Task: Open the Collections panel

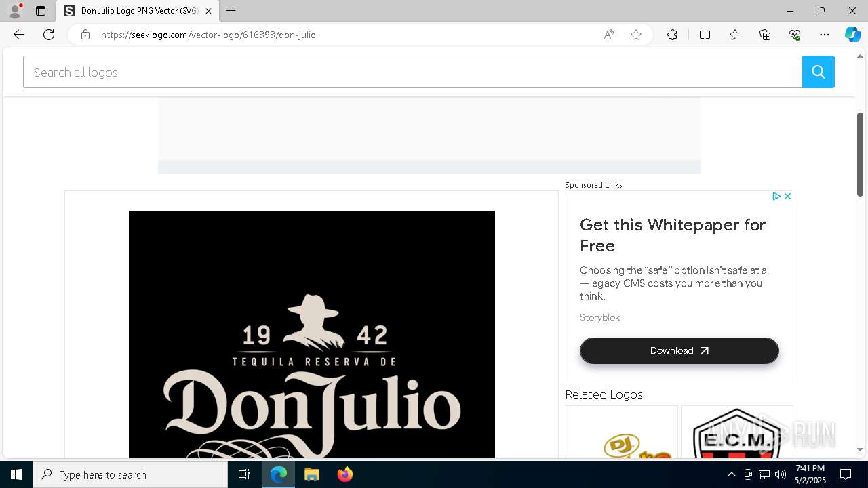Action: click(765, 35)
